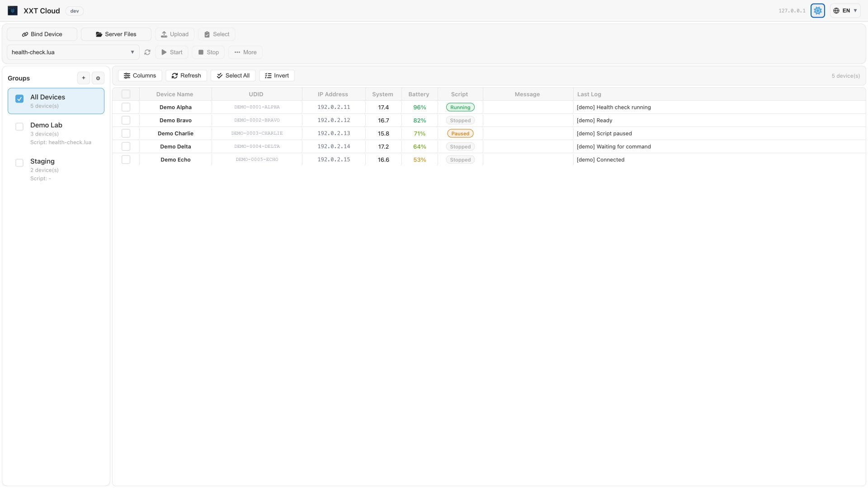This screenshot has height=488, width=868.
Task: Select the Demo Lab group name
Action: click(46, 125)
